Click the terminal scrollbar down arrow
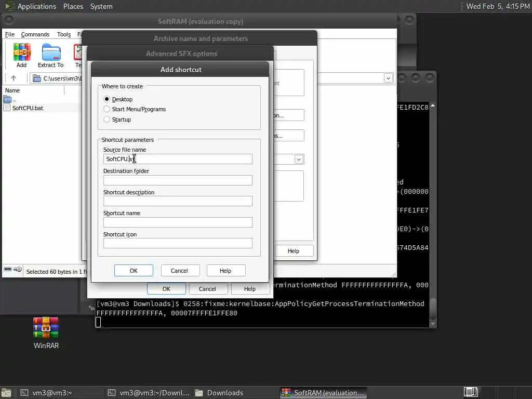532x399 pixels. (x=433, y=324)
